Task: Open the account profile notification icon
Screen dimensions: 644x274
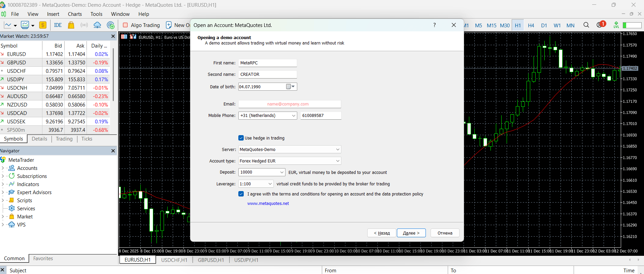Action: click(600, 25)
